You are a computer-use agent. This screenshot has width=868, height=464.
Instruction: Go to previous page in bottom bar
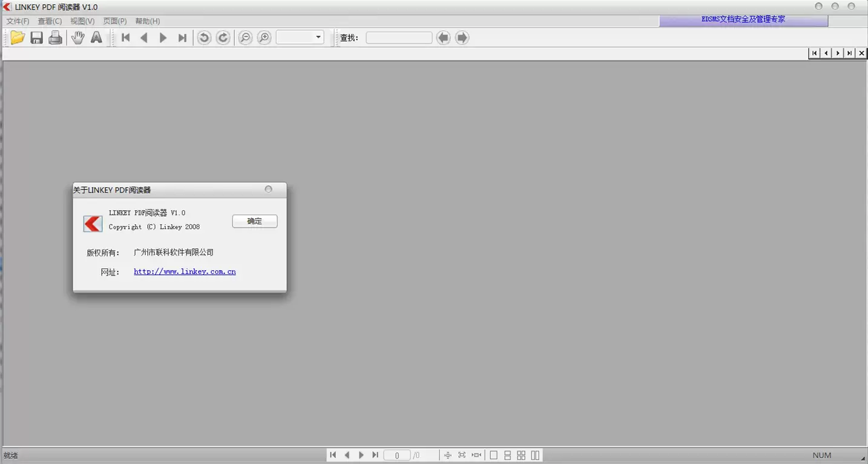click(x=347, y=455)
